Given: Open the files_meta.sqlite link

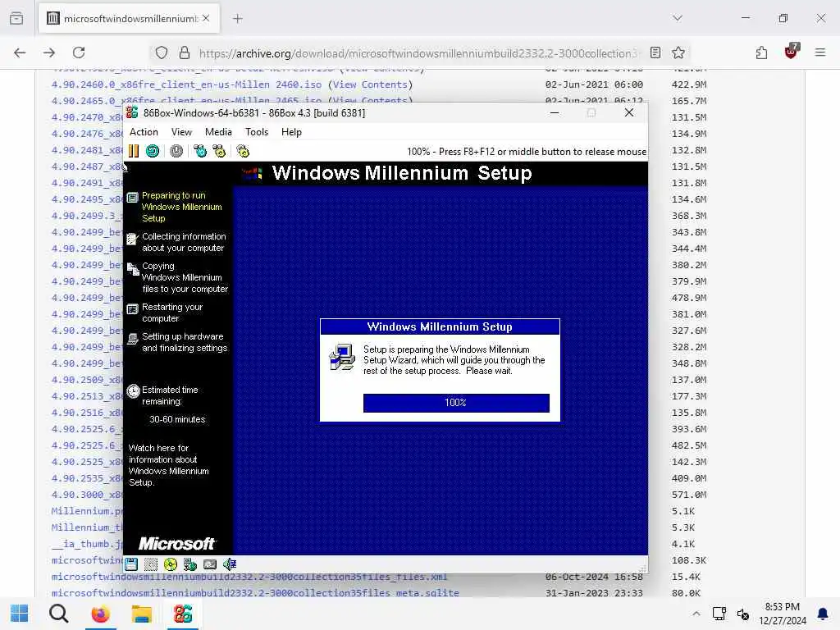Looking at the screenshot, I should point(256,593).
